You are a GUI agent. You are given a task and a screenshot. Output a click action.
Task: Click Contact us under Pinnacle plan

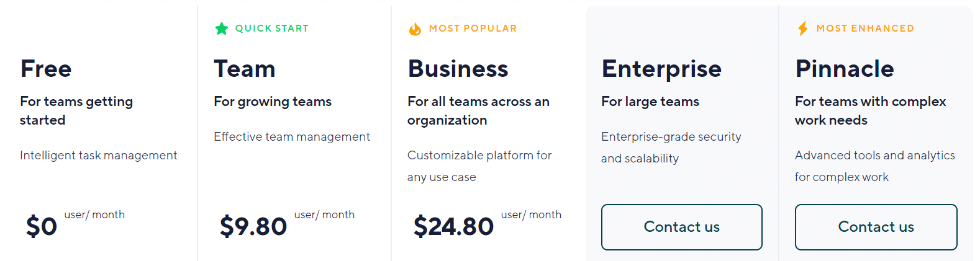click(x=876, y=227)
